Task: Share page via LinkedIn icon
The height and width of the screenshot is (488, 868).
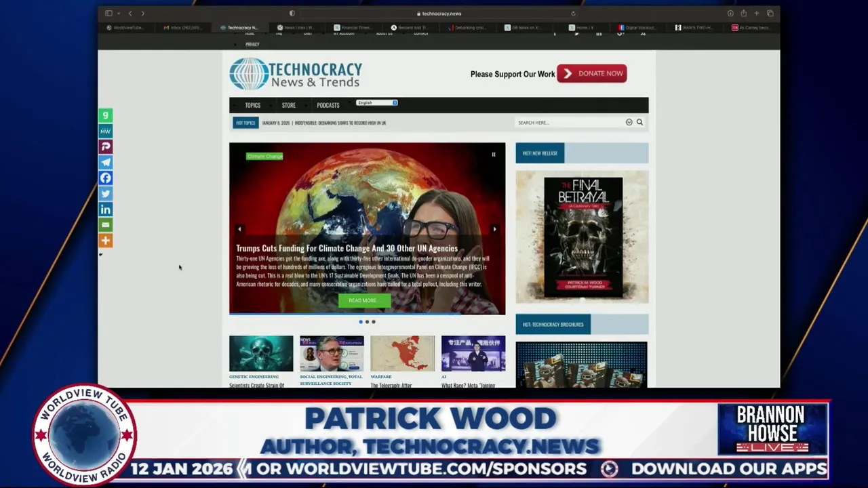Action: [x=105, y=209]
